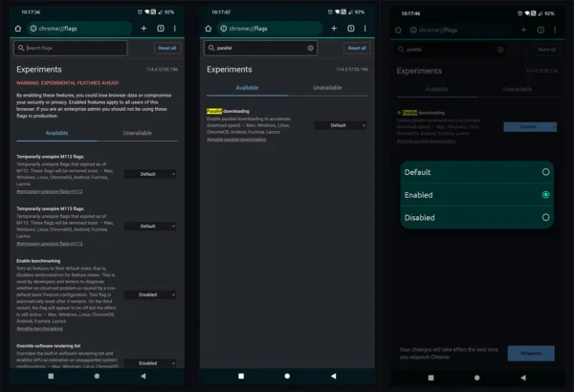Tap Android back button on right phone

[x=523, y=378]
